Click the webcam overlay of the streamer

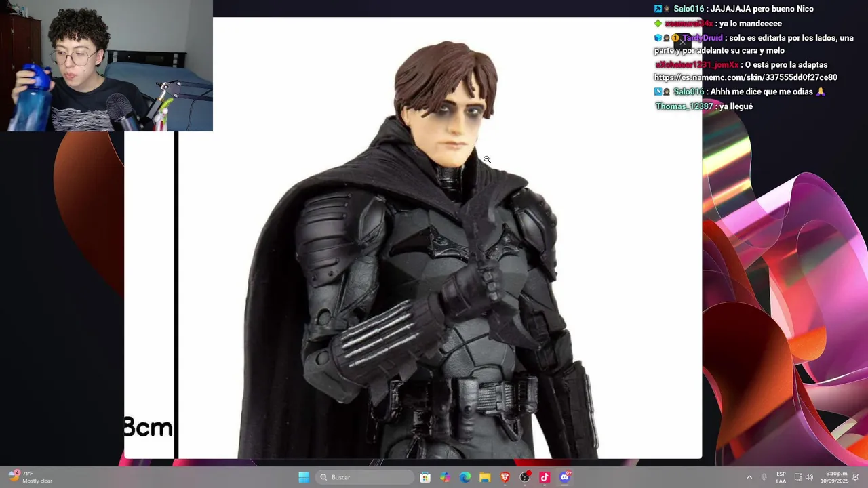[106, 66]
